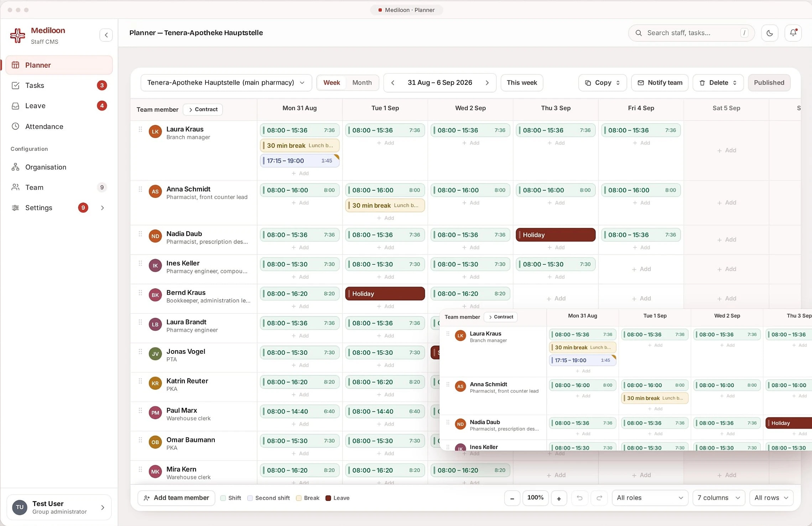812x526 pixels.
Task: Go to next week arrow
Action: pos(487,83)
